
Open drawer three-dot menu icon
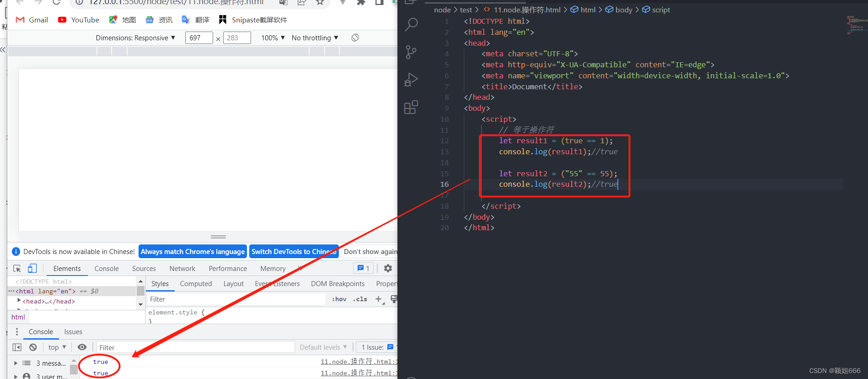(17, 331)
